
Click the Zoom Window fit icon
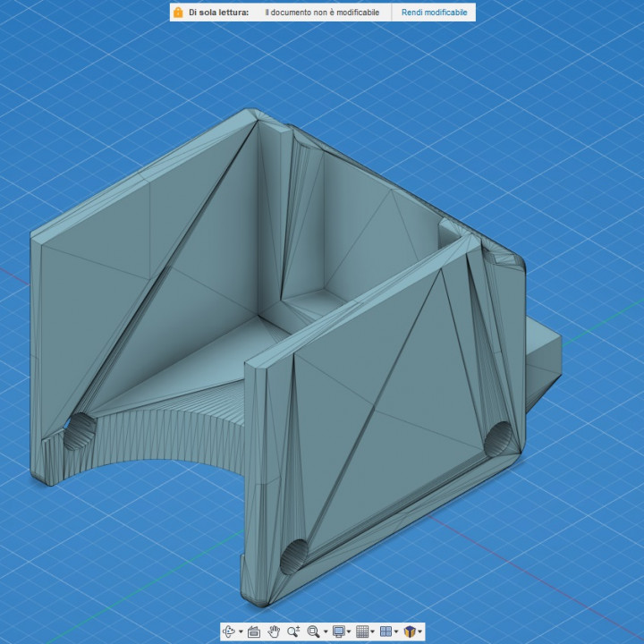pos(313,631)
